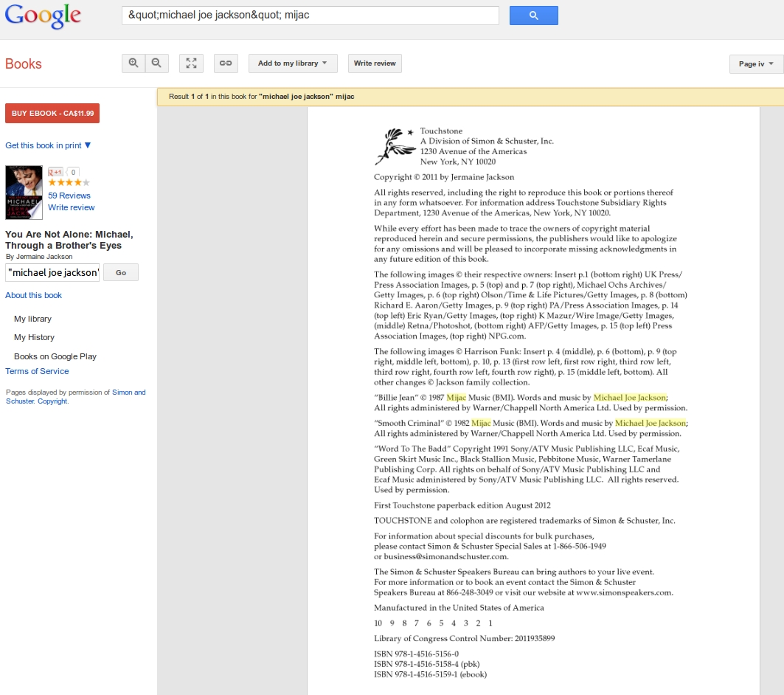Toggle full screen view icon
Image resolution: width=784 pixels, height=695 pixels.
click(191, 63)
